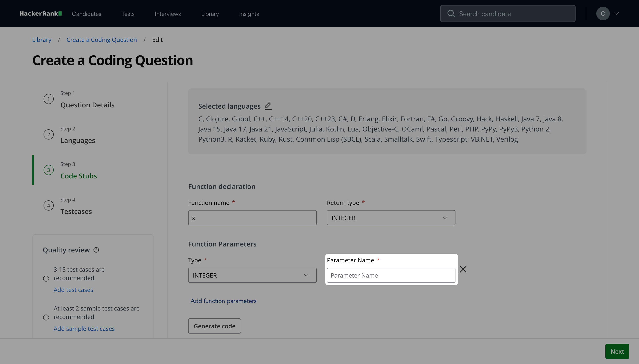The image size is (639, 364).
Task: Remove the parameter with the X icon
Action: (x=463, y=269)
